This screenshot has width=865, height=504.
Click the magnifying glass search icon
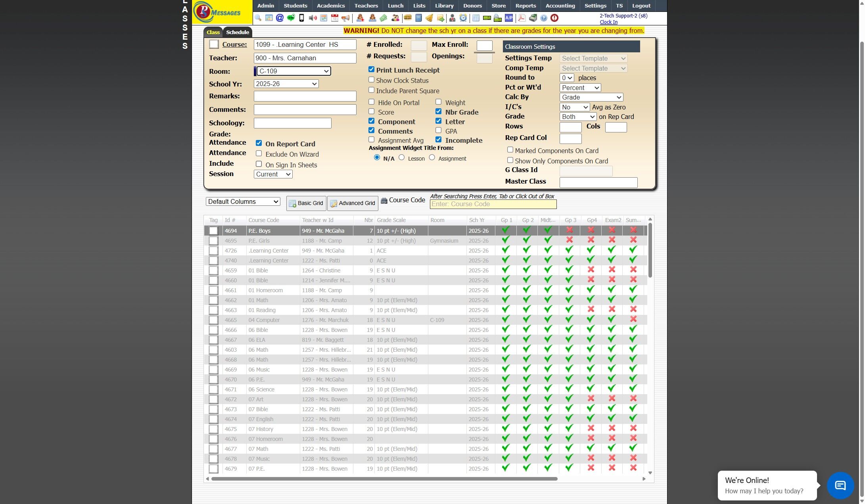[258, 18]
